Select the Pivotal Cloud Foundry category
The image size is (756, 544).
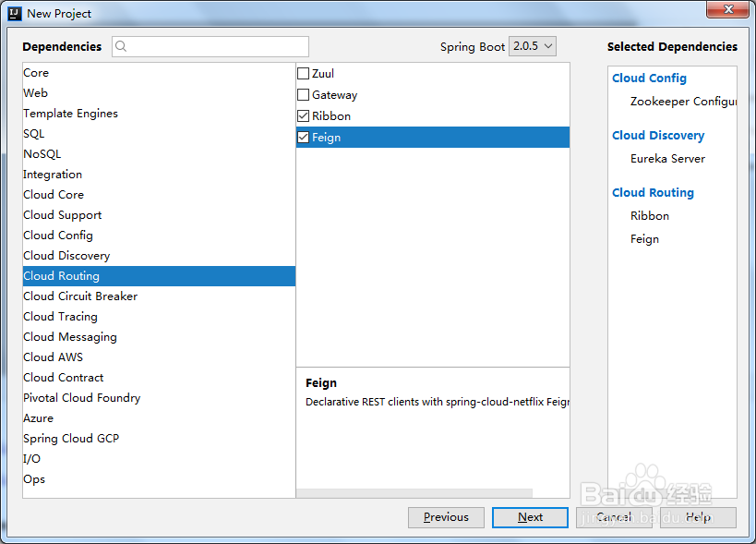pyautogui.click(x=159, y=398)
